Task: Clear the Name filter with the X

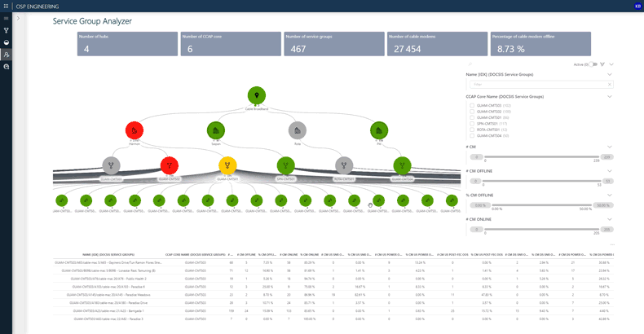Action: (x=610, y=85)
